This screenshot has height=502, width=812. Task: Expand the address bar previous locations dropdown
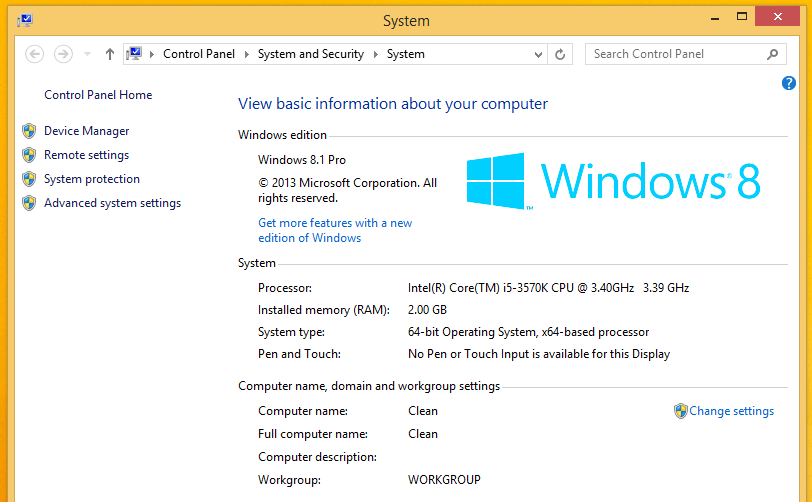click(x=540, y=54)
